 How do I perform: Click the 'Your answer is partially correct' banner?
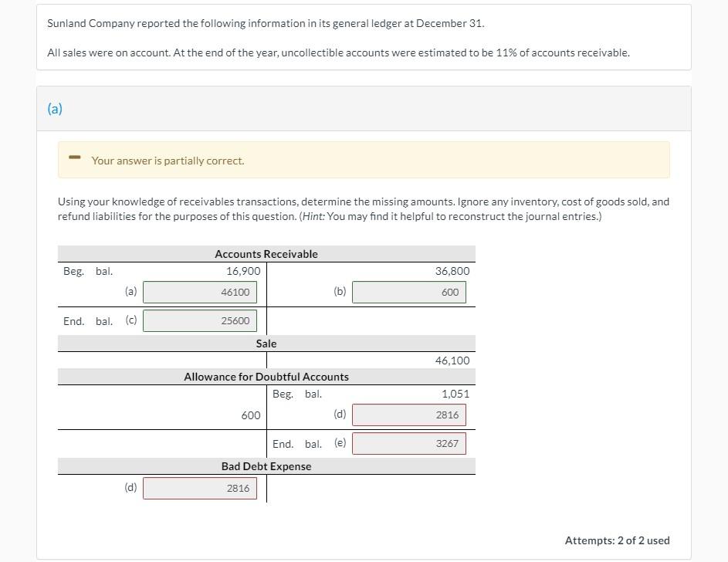pos(363,160)
